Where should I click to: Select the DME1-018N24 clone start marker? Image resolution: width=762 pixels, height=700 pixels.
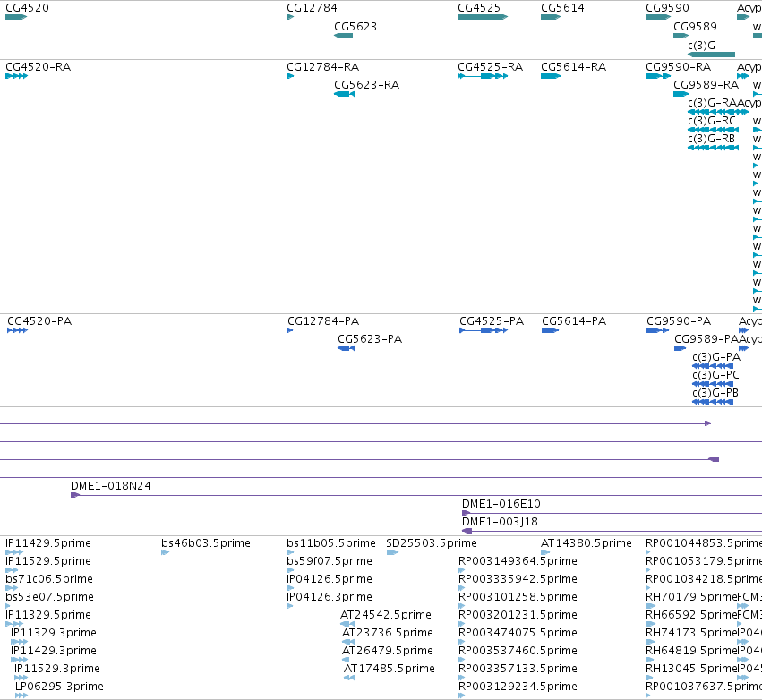(x=75, y=495)
